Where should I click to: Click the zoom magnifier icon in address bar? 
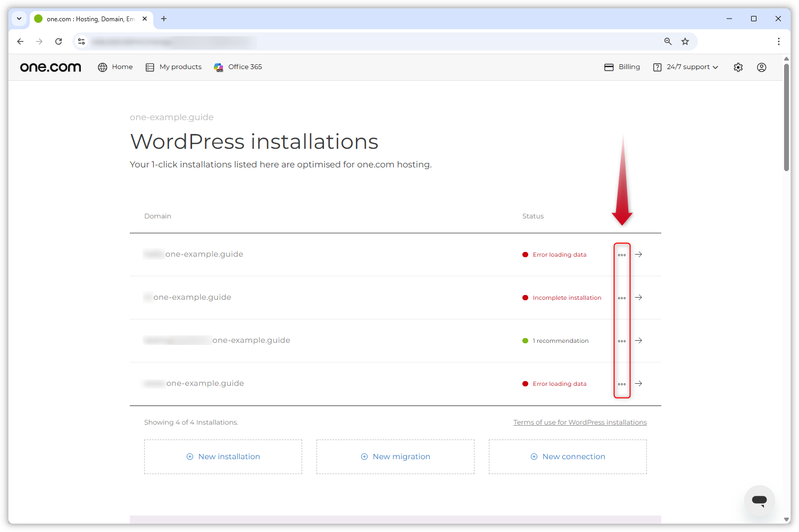tap(668, 41)
